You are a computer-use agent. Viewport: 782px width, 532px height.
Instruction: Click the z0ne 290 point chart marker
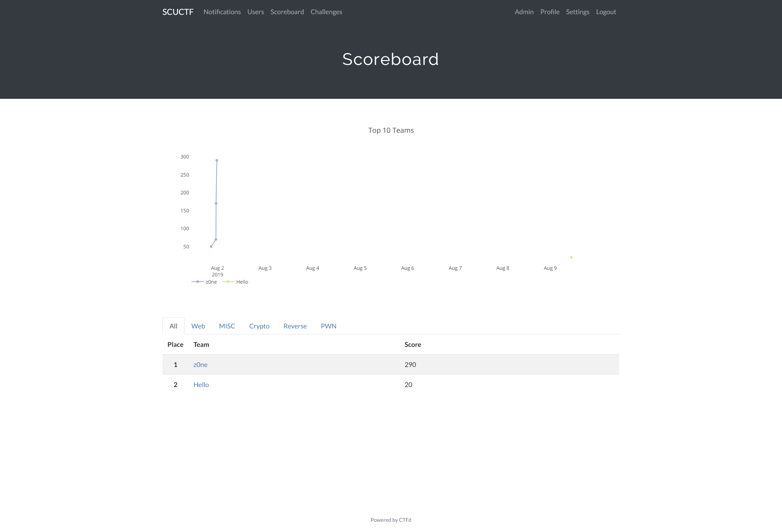tap(217, 160)
